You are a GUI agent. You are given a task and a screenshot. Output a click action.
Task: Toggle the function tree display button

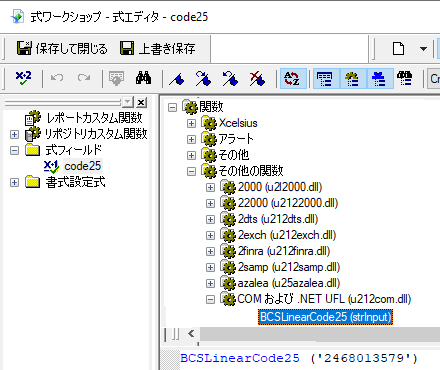tap(353, 79)
